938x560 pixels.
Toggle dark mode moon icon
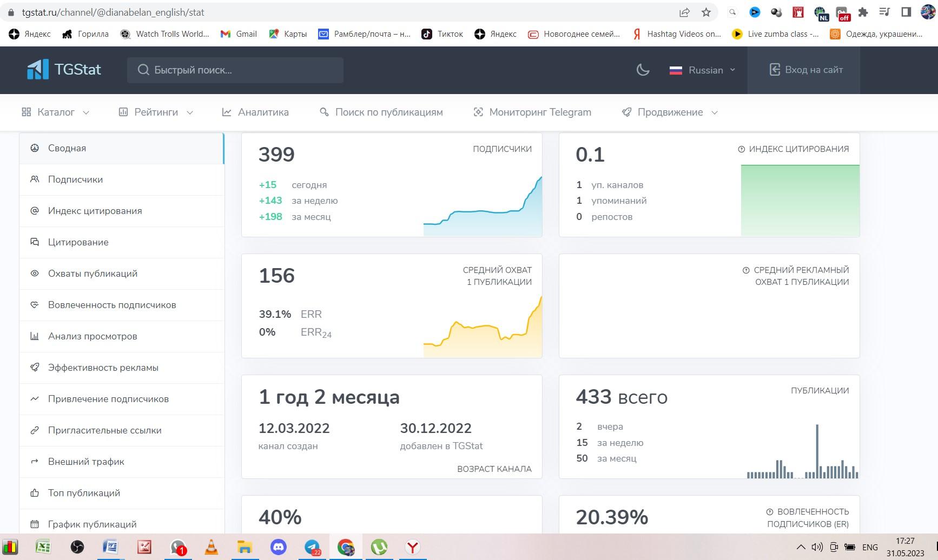(643, 70)
